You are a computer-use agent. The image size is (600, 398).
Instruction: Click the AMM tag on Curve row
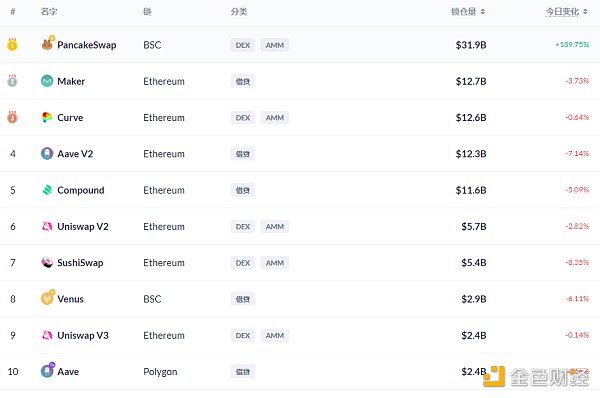[x=275, y=117]
